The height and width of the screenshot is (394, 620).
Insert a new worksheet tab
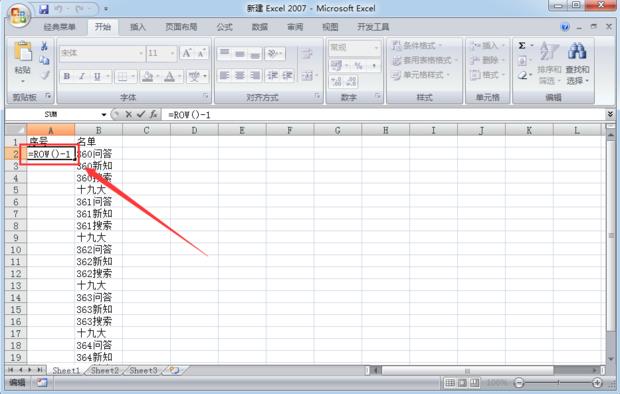(174, 370)
